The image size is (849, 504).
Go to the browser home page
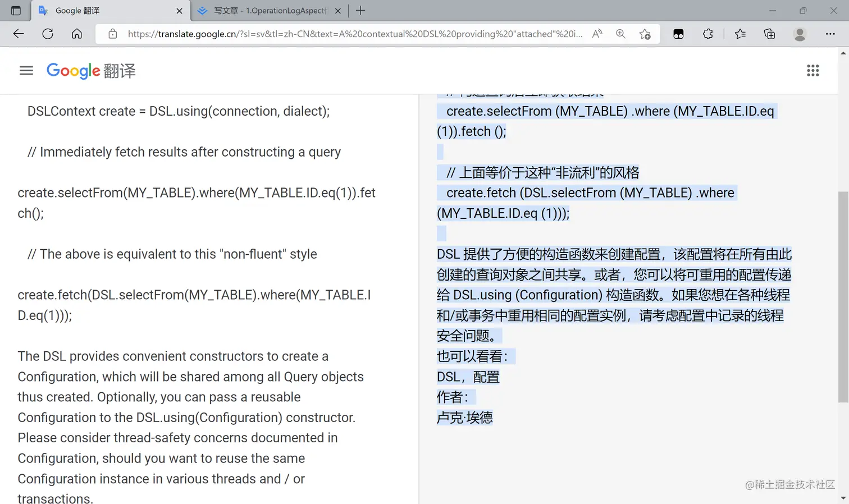(x=77, y=34)
